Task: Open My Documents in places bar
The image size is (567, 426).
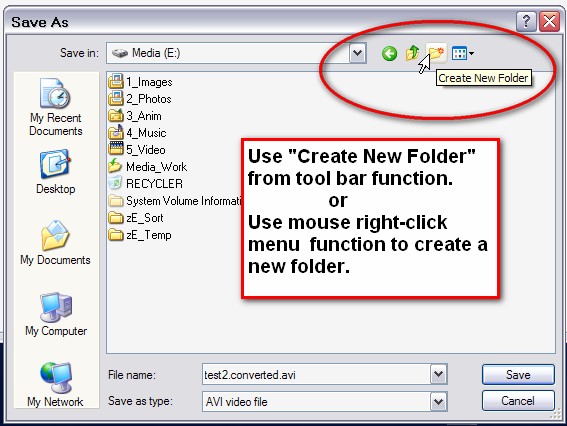Action: pyautogui.click(x=55, y=243)
